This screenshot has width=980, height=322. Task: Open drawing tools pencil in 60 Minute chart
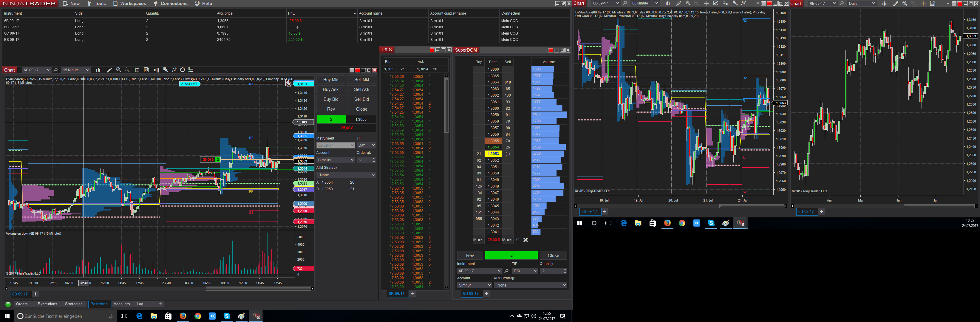679,3
